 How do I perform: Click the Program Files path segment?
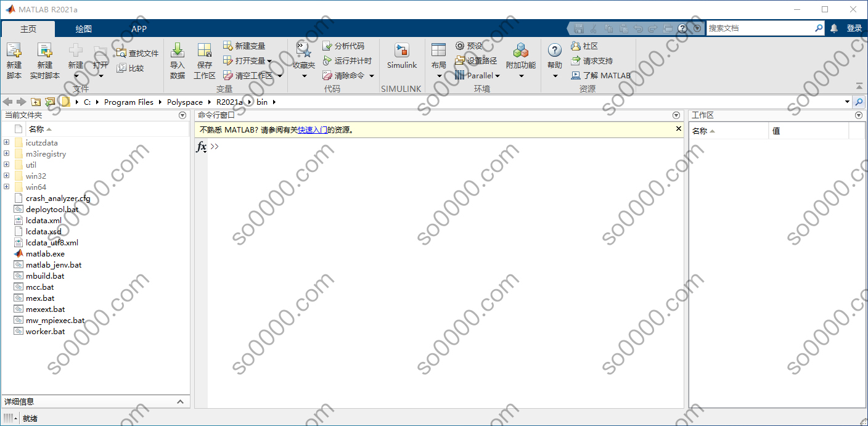click(129, 102)
